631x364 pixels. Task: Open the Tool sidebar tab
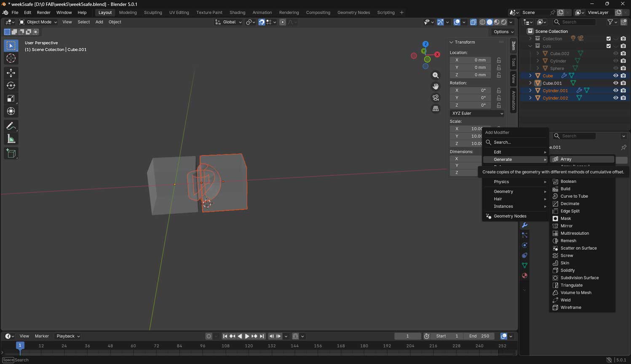pyautogui.click(x=513, y=63)
